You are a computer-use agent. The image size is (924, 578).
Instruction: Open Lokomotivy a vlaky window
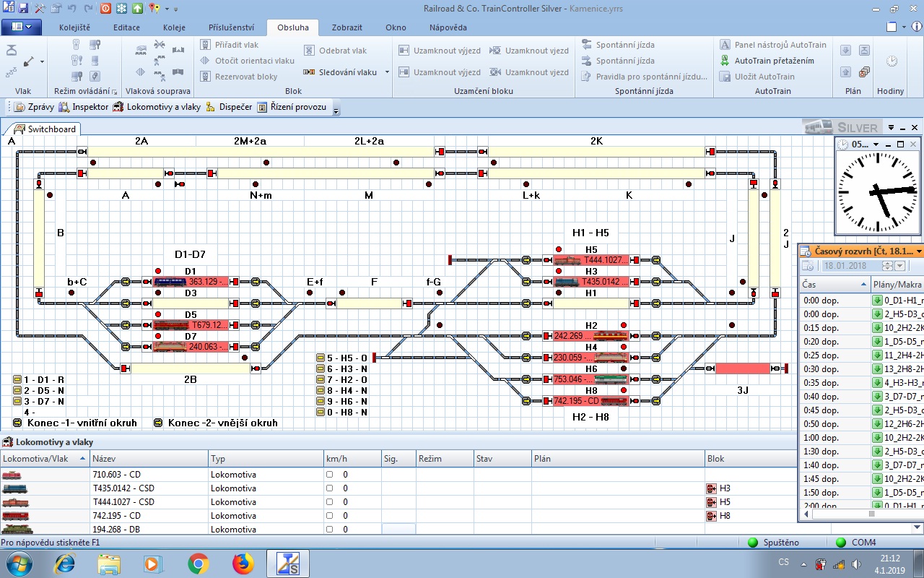[x=157, y=107]
